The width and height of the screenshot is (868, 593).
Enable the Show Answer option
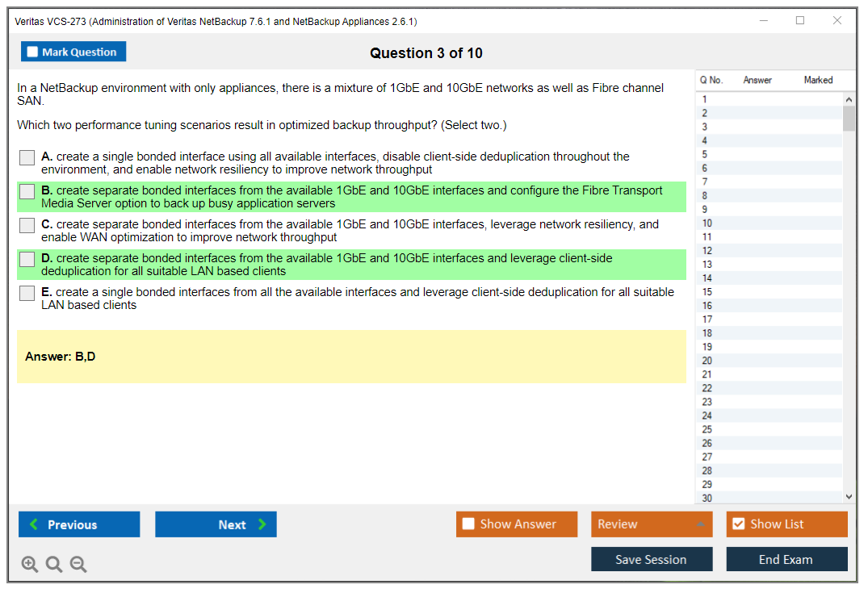click(x=468, y=524)
